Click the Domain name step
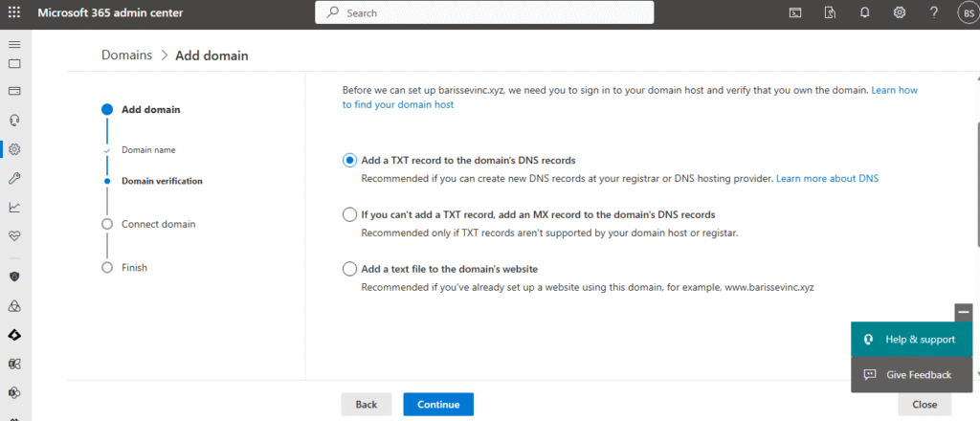 pos(148,150)
